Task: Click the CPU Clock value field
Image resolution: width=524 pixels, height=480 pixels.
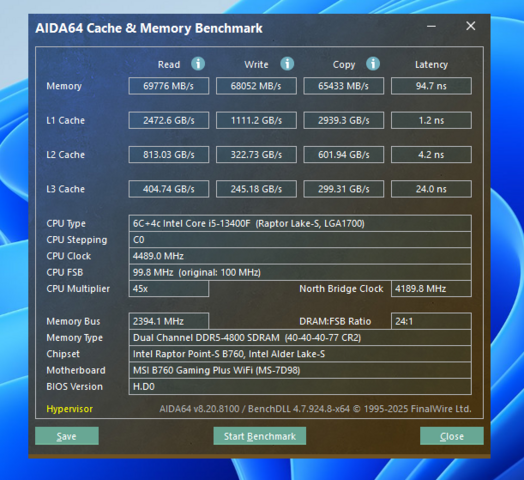Action: (x=300, y=256)
